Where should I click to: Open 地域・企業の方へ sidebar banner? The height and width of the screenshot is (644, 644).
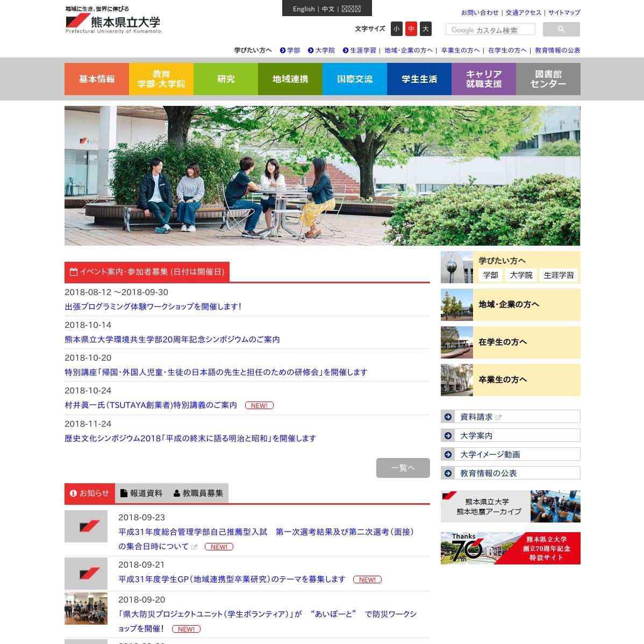(x=511, y=305)
